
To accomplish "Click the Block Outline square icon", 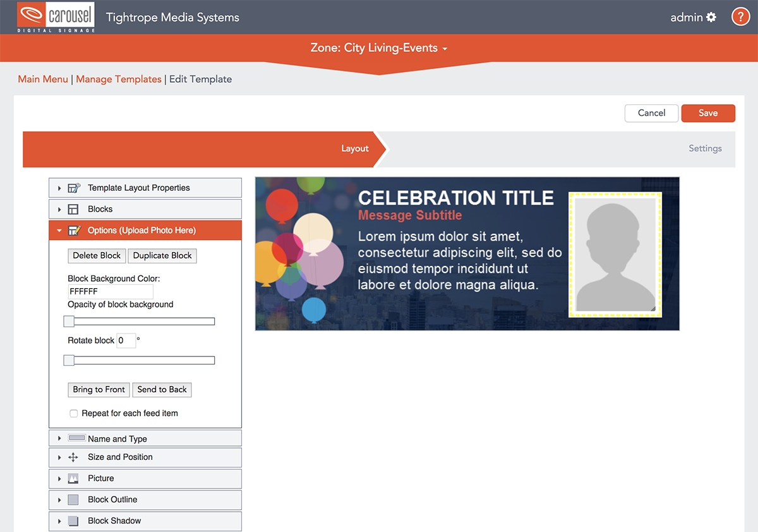I will [x=73, y=500].
